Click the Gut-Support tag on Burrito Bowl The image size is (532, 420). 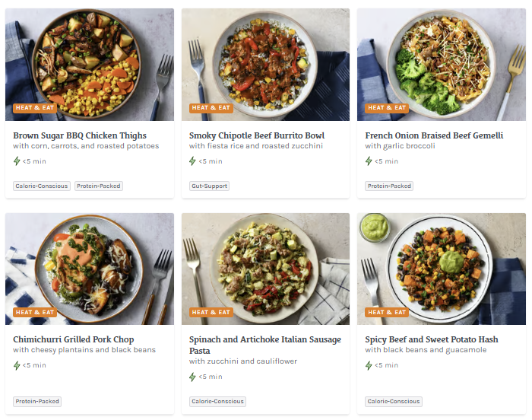(x=209, y=186)
